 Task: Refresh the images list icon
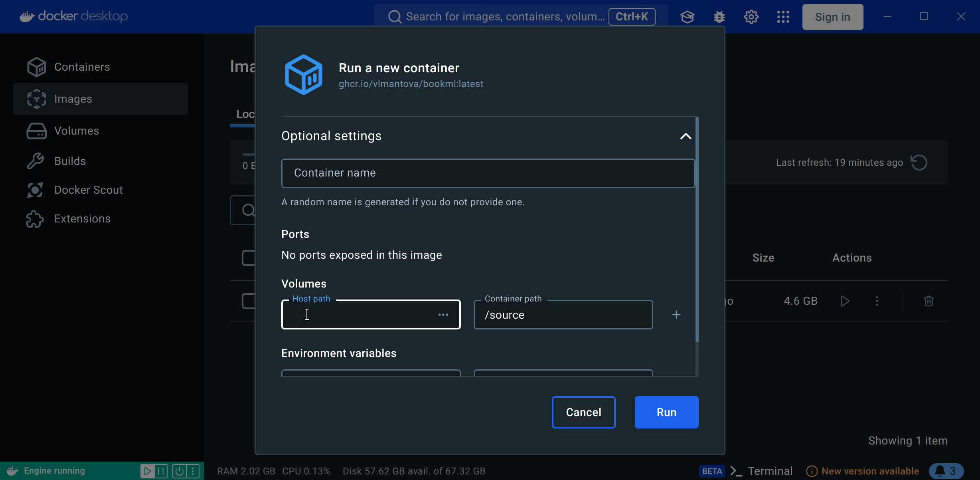(919, 163)
